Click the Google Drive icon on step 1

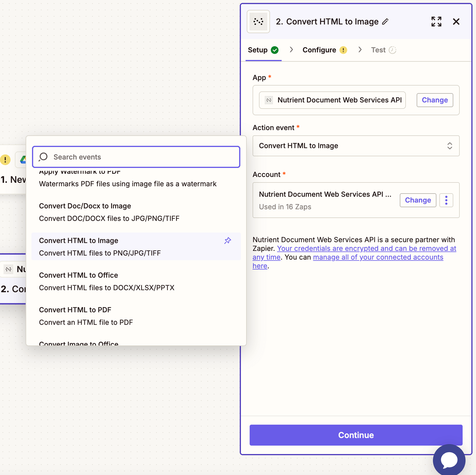23,160
